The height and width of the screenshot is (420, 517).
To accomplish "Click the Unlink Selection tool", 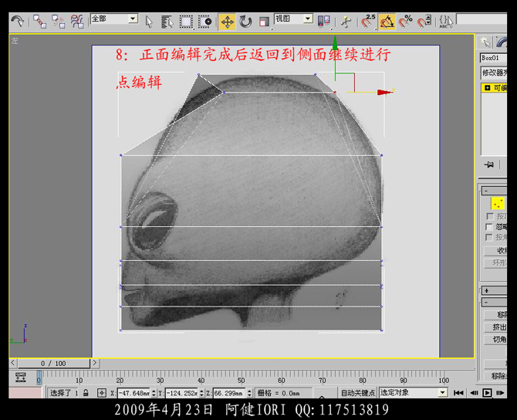I will 59,22.
